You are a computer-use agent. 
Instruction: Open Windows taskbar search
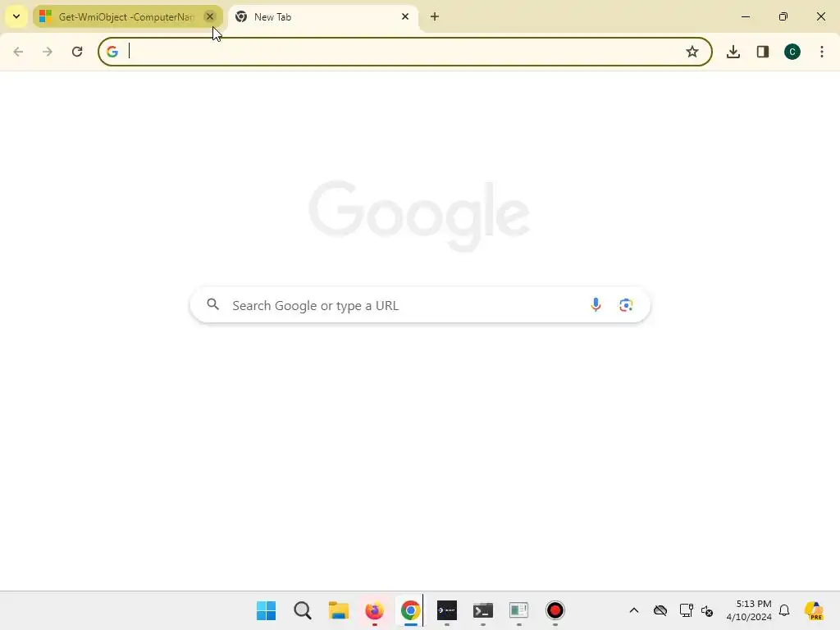point(303,610)
